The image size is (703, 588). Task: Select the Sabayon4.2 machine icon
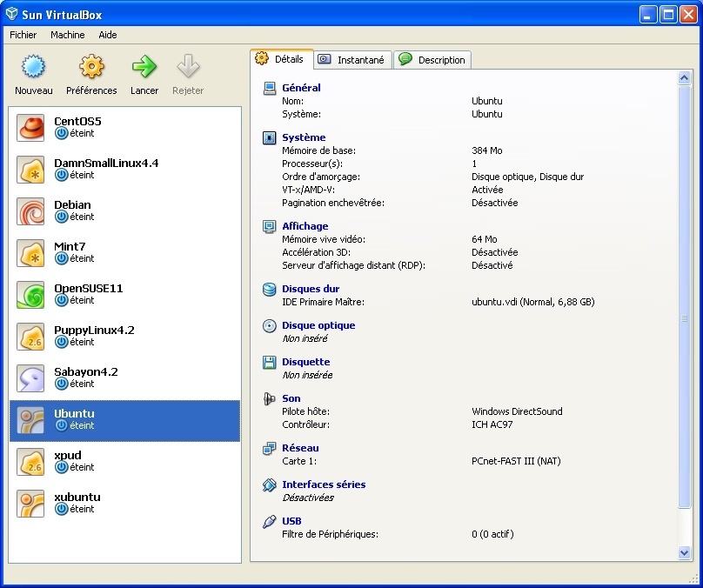30,378
